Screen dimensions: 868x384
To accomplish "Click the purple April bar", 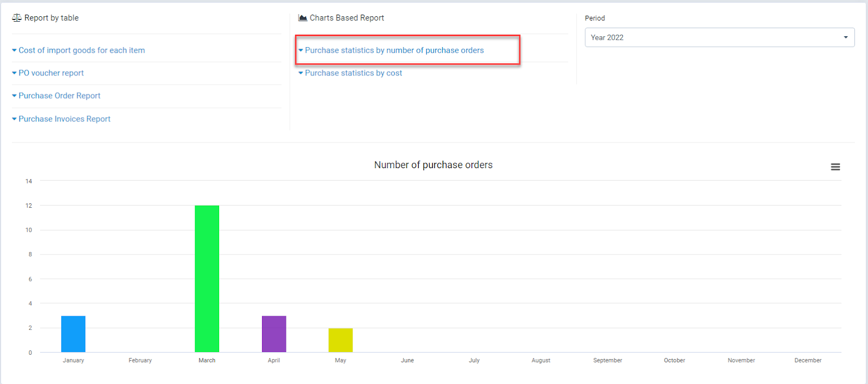I will click(x=274, y=334).
